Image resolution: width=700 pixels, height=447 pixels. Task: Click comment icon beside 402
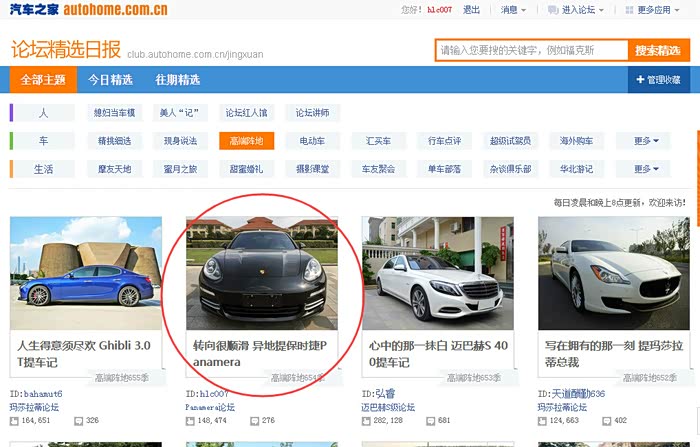(x=606, y=421)
